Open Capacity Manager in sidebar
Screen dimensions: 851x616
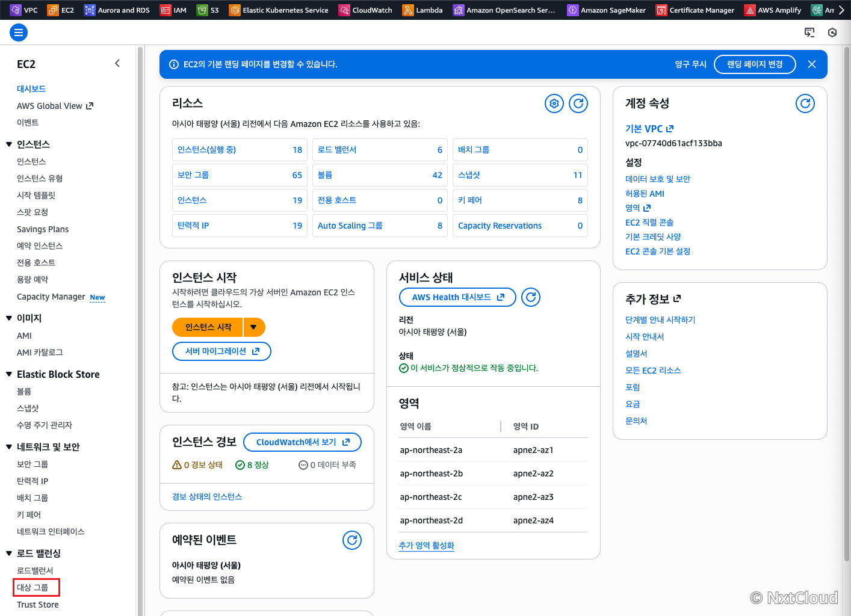click(x=51, y=297)
